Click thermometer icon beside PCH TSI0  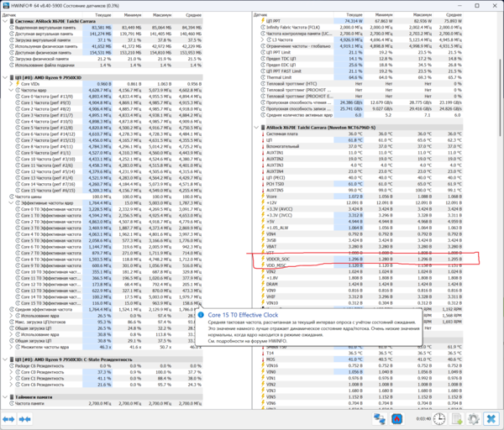[263, 184]
